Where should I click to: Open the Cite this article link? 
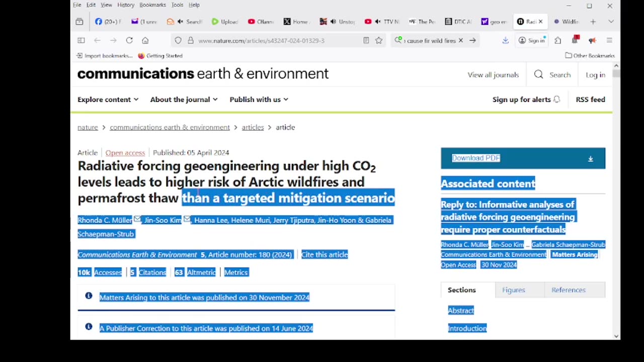tap(325, 254)
